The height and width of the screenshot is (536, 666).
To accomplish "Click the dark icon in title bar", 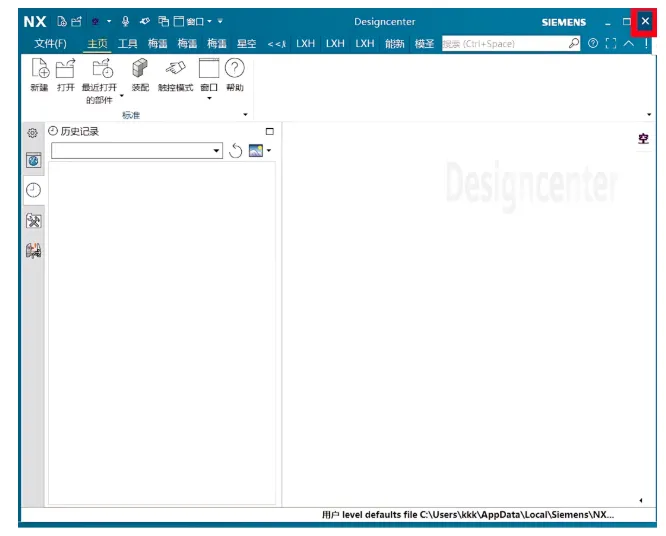I will click(x=96, y=21).
